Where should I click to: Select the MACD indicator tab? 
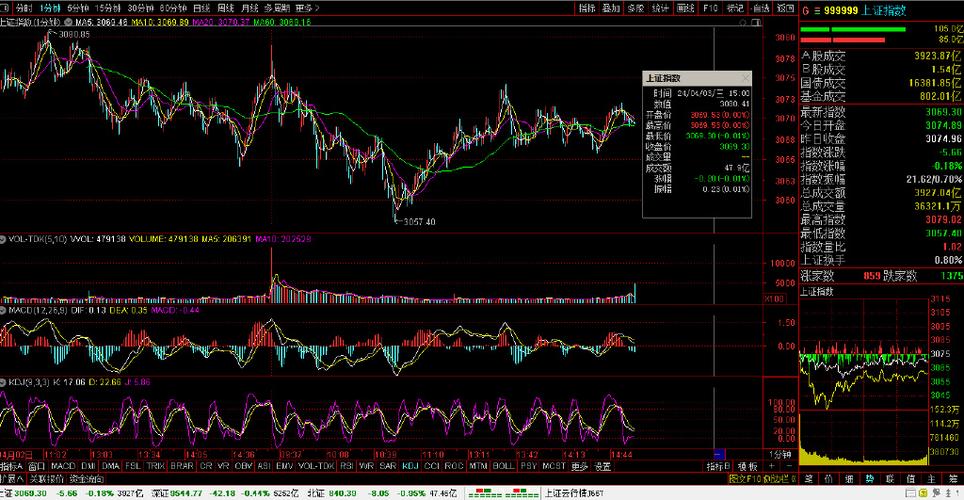pos(64,467)
